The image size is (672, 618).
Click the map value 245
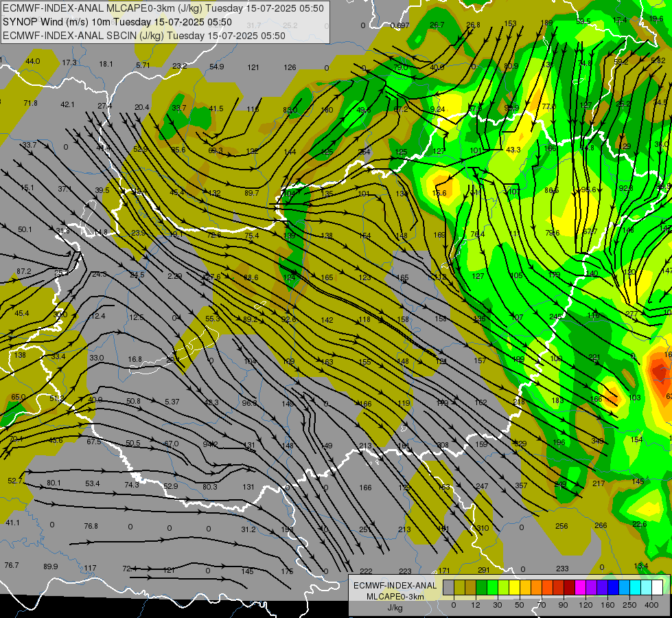tap(555, 317)
